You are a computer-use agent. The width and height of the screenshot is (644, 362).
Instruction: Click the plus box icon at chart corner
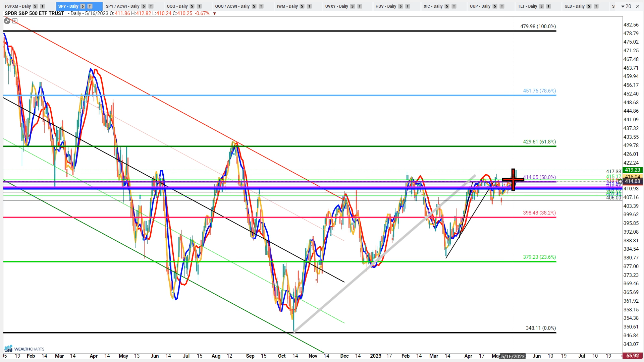click(x=15, y=21)
